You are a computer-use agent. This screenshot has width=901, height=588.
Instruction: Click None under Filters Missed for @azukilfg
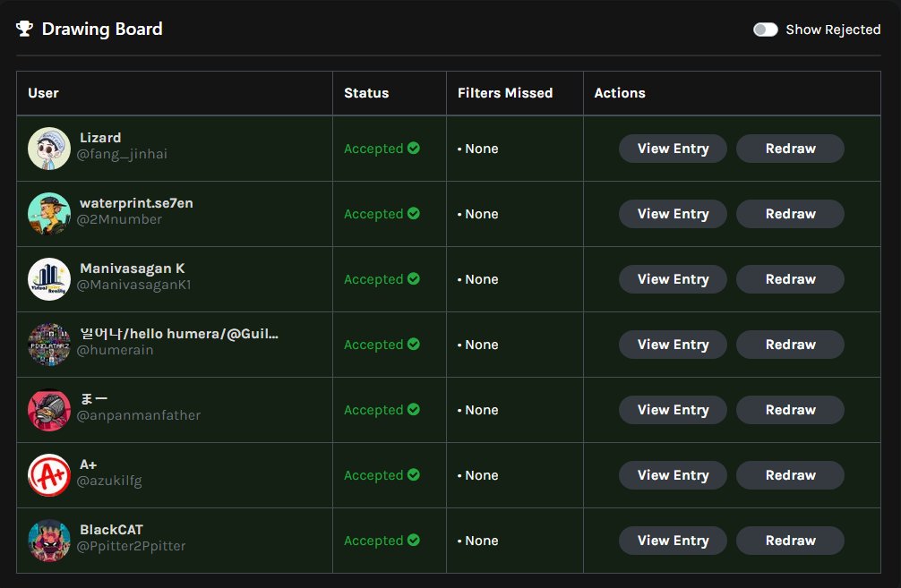(482, 475)
